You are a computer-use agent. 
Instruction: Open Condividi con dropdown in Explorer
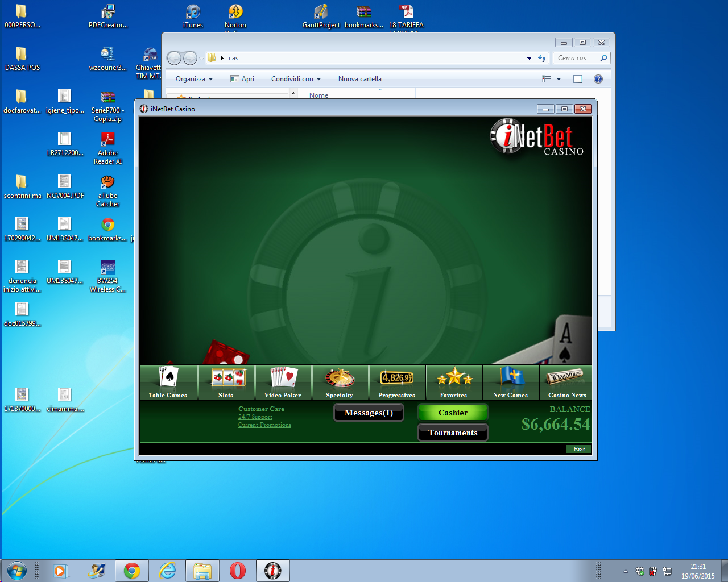[296, 79]
